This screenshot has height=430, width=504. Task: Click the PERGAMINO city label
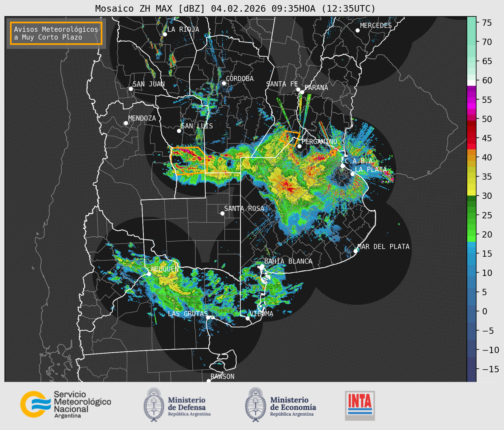point(319,141)
